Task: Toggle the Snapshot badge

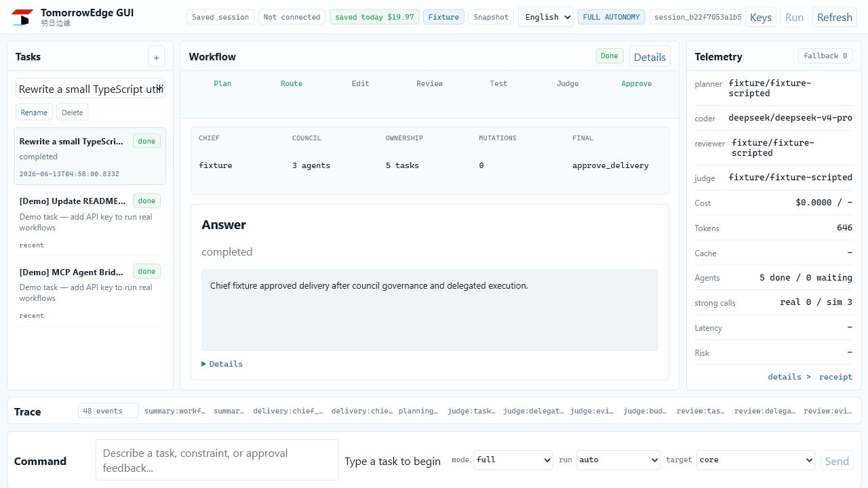Action: [491, 17]
